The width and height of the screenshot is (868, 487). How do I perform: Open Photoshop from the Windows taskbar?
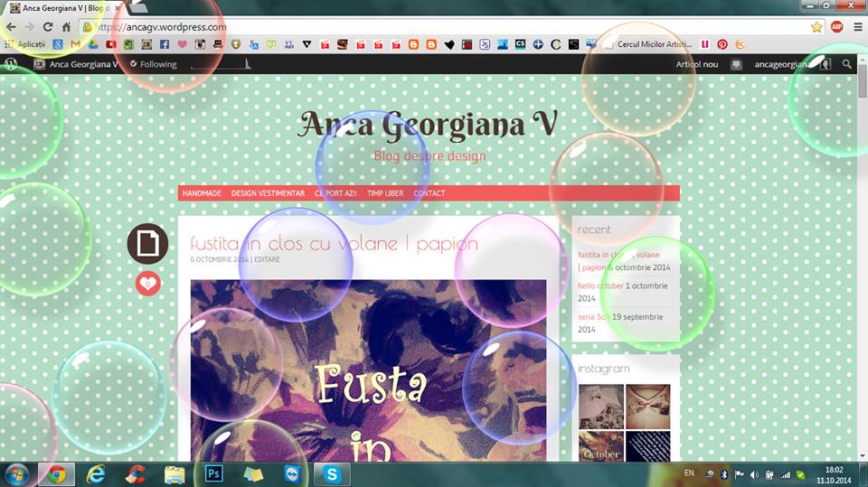pyautogui.click(x=214, y=473)
